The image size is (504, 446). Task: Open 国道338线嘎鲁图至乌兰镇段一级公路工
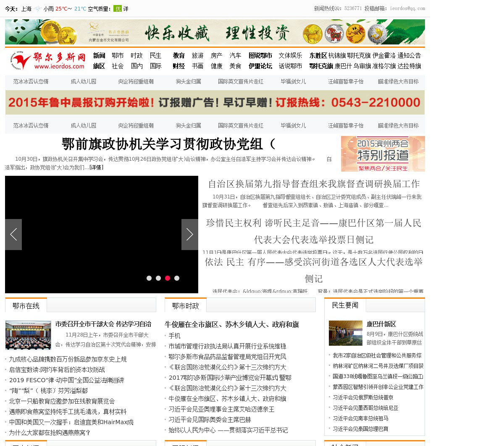[378, 376]
